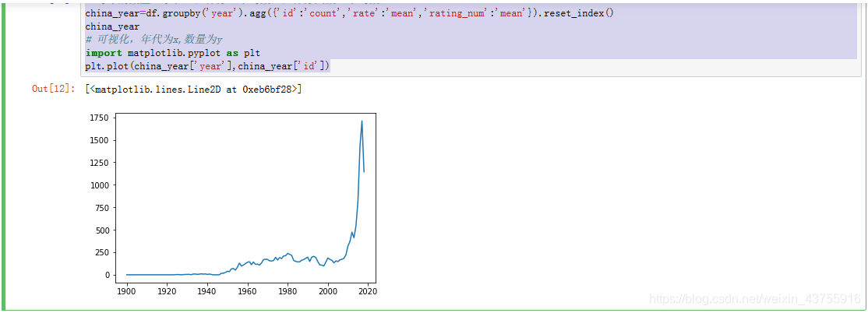Click the matplotlib Line2D output text
The image size is (868, 313).
coord(194,89)
